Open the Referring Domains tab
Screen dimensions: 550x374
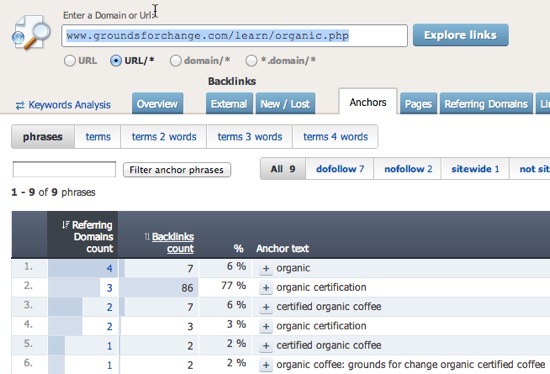coord(486,104)
